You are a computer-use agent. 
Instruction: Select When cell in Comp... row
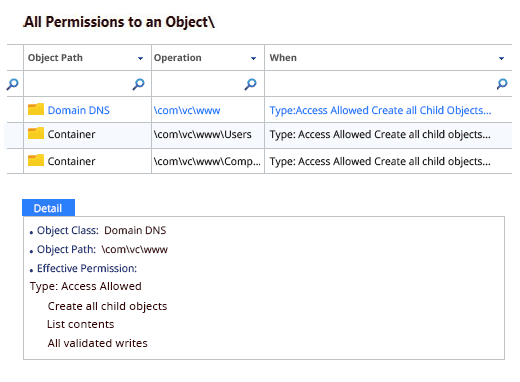pyautogui.click(x=388, y=161)
